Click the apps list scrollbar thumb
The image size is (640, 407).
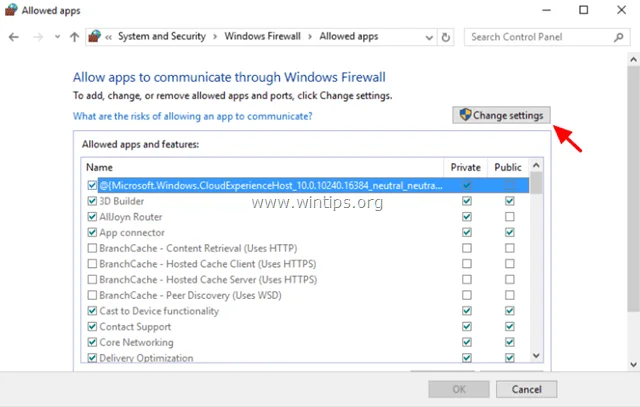click(536, 182)
